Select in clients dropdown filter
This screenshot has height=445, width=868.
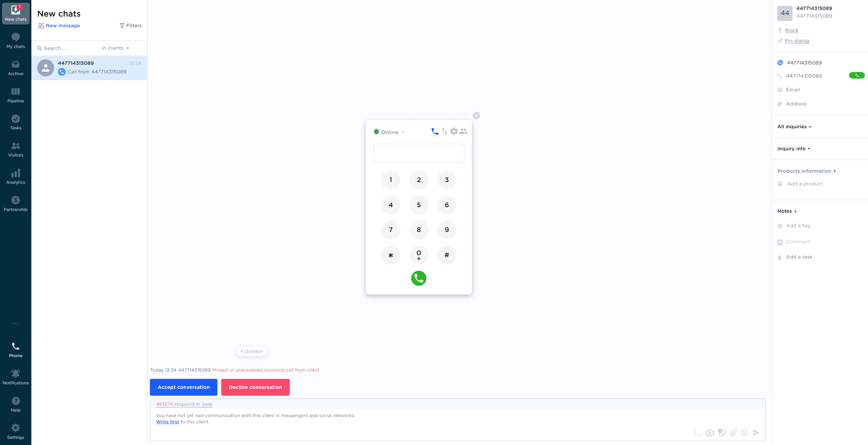[116, 48]
